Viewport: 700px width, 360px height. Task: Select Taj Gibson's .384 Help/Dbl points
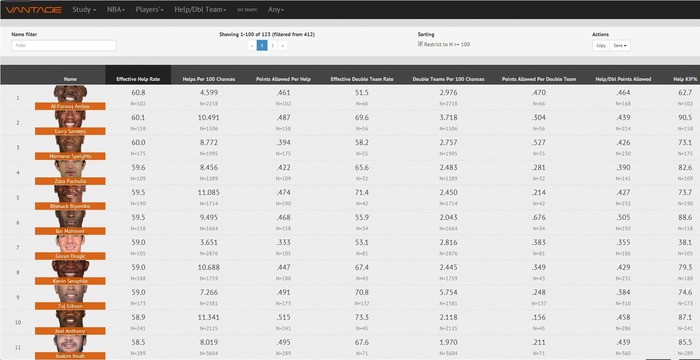[623, 293]
